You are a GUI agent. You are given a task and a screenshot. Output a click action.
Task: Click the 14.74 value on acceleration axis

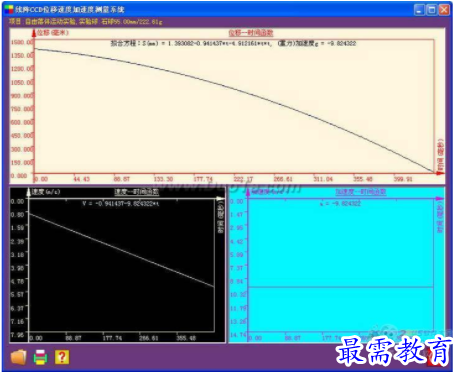(238, 335)
